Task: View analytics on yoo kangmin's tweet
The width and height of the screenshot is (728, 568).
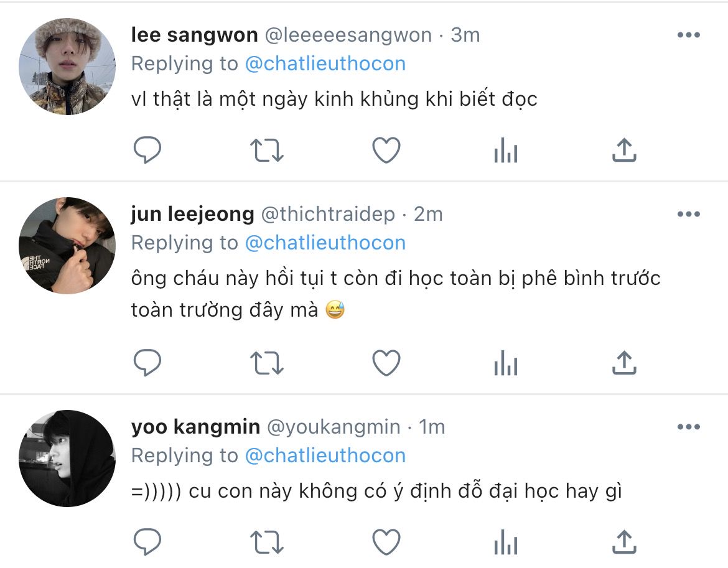Action: [x=505, y=542]
